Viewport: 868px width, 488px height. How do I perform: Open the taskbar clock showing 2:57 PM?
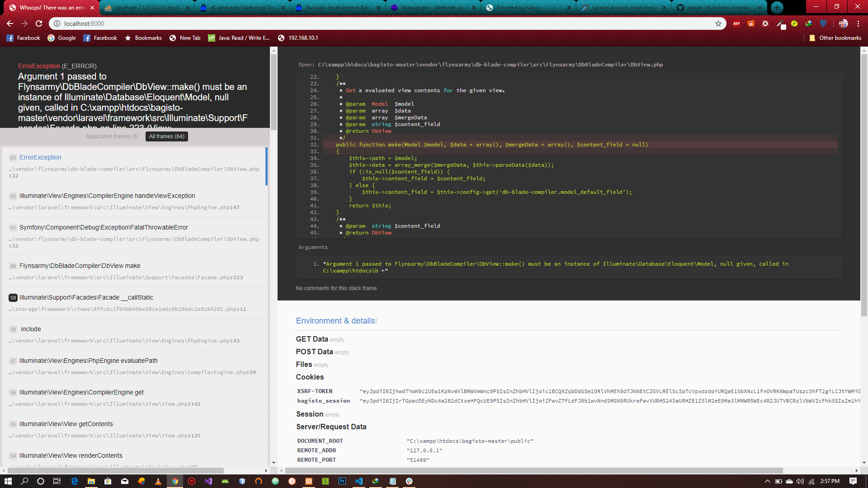[830, 481]
